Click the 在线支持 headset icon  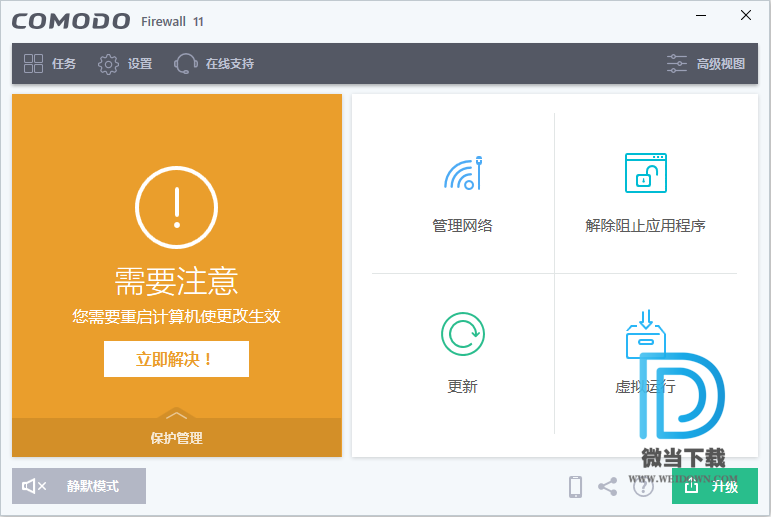pyautogui.click(x=185, y=64)
